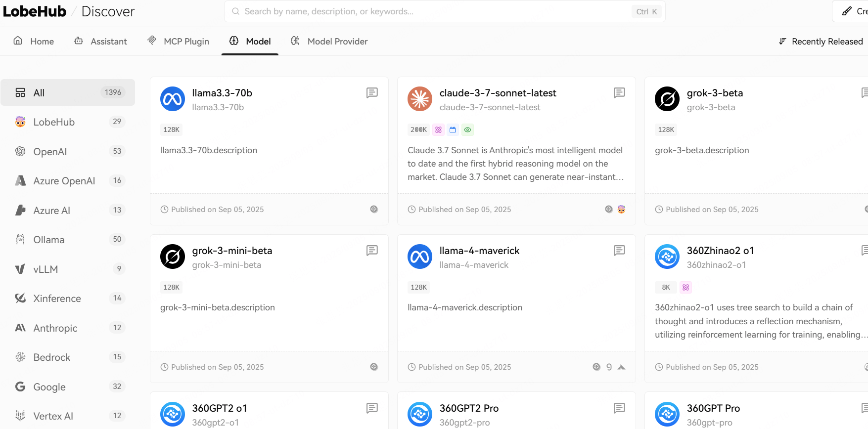Filter models by Azure OpenAI provider
Viewport: 868px width, 429px height.
[x=68, y=181]
